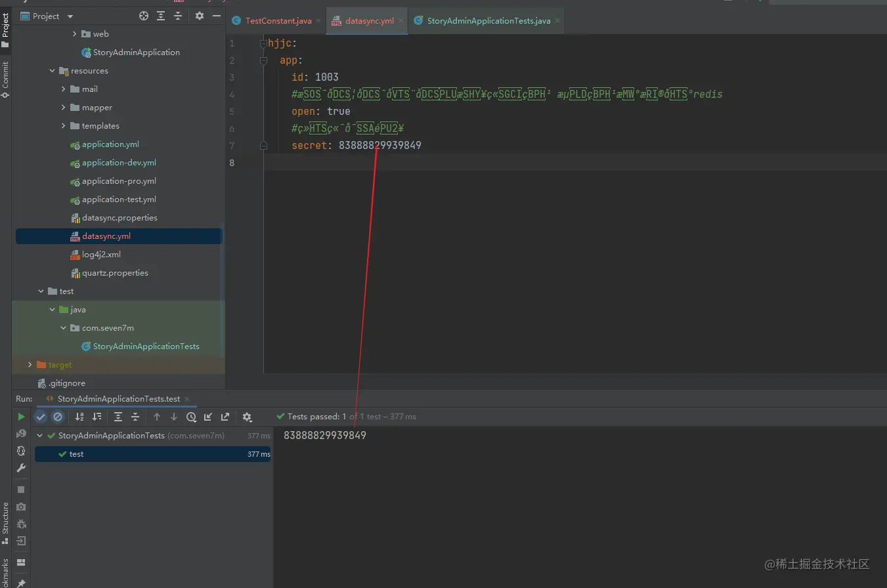
Task: Select StoryAdminApplication class in tree
Action: pos(131,52)
